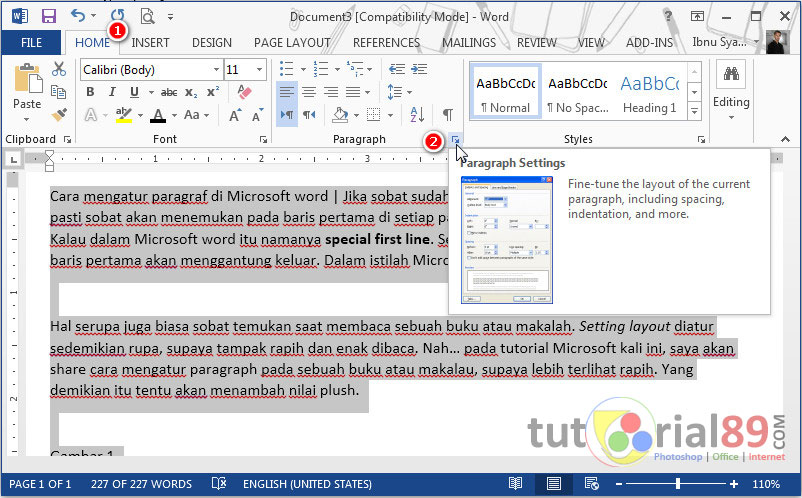This screenshot has width=802, height=498.
Task: Open the Styles pane launcher
Action: point(701,139)
